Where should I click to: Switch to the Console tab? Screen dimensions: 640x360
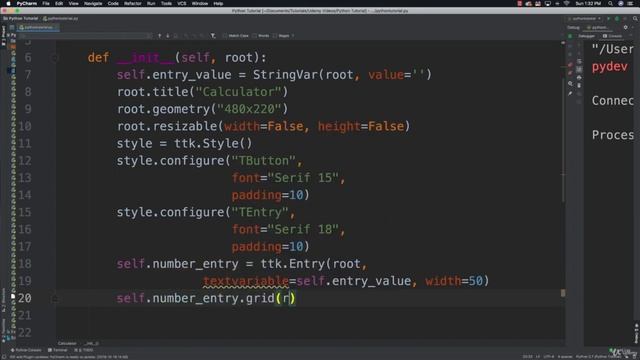click(612, 36)
